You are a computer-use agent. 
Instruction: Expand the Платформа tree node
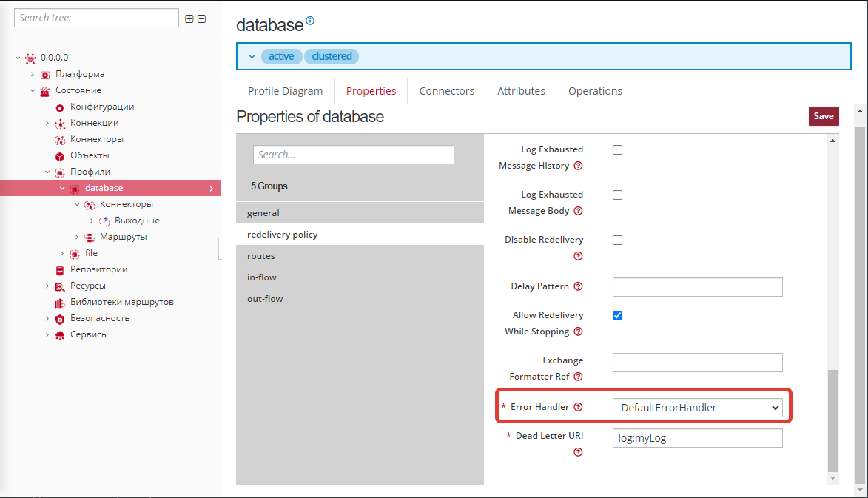(x=33, y=74)
